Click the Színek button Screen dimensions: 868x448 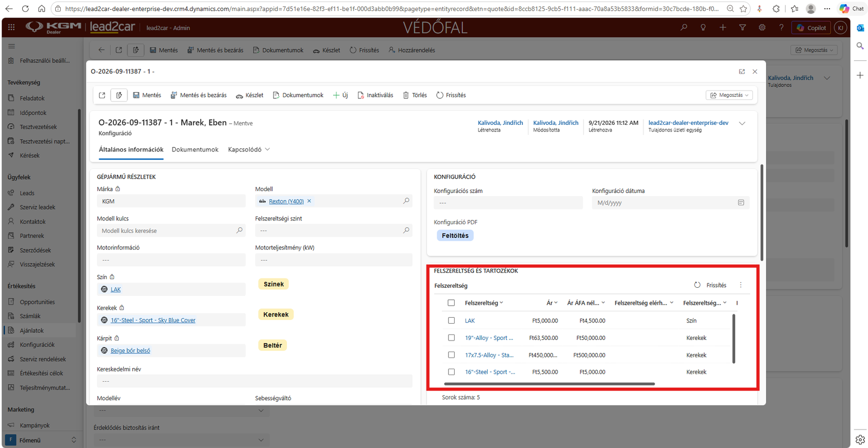[274, 284]
